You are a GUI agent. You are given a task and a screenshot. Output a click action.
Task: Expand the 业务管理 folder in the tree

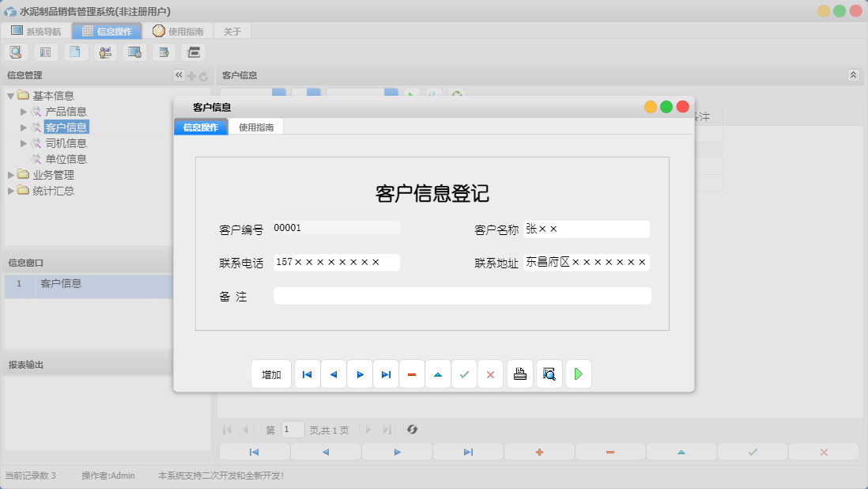point(11,174)
